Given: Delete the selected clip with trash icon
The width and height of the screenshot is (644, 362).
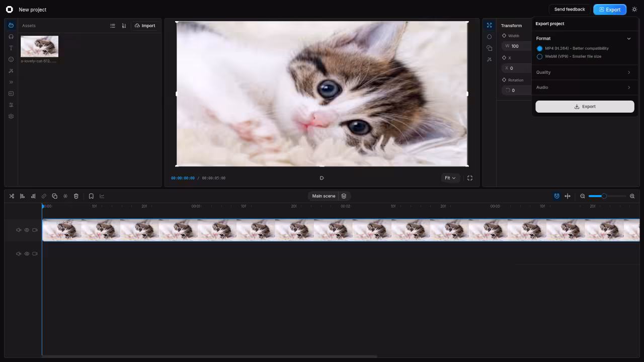Looking at the screenshot, I should (76, 196).
